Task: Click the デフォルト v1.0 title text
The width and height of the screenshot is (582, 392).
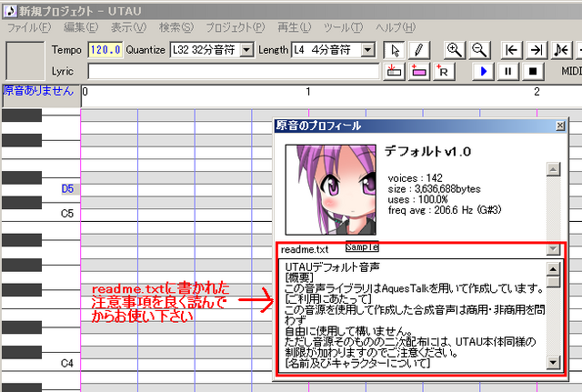Action: pos(427,152)
